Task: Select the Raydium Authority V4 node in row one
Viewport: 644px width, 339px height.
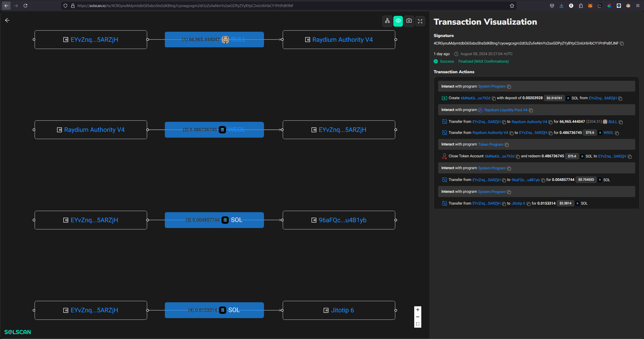Action: click(339, 40)
